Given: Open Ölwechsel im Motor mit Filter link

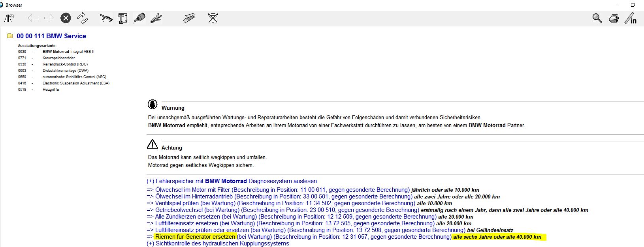Looking at the screenshot, I should 279,190.
